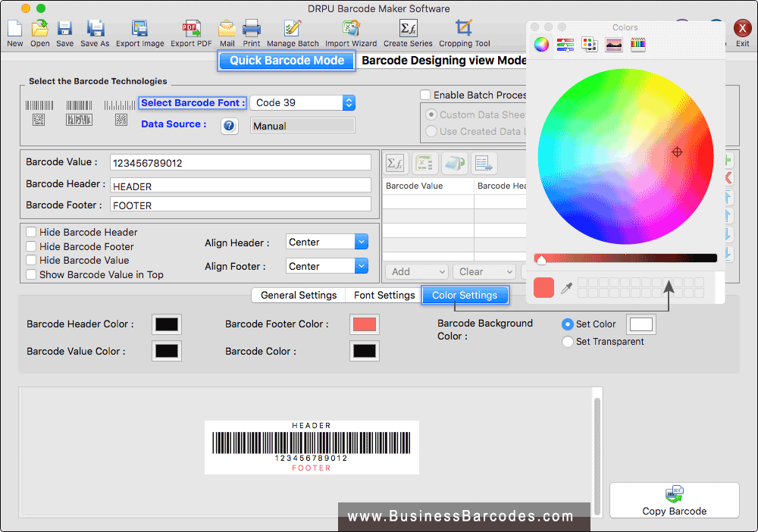Open the Align Header dropdown
The width and height of the screenshot is (758, 532).
[327, 242]
